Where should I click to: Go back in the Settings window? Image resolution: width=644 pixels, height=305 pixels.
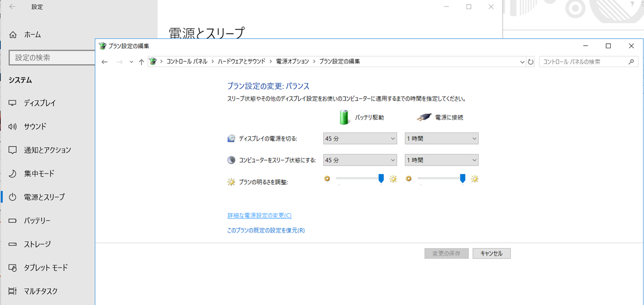[x=13, y=7]
